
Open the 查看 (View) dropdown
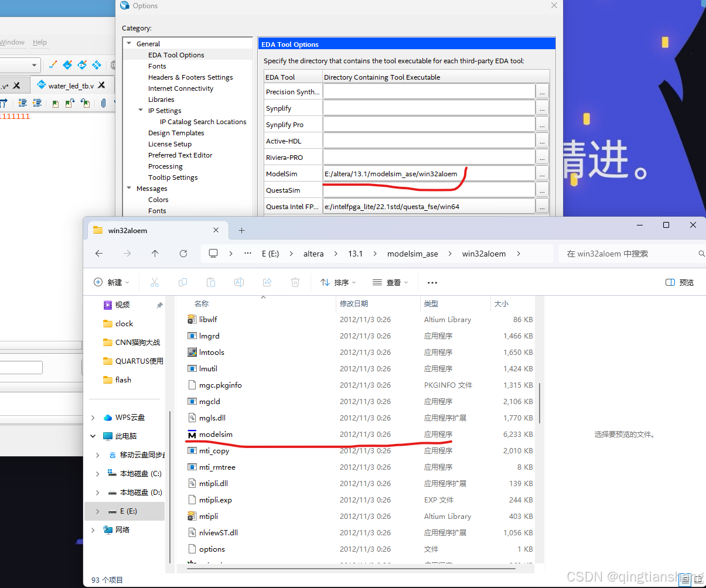(390, 282)
